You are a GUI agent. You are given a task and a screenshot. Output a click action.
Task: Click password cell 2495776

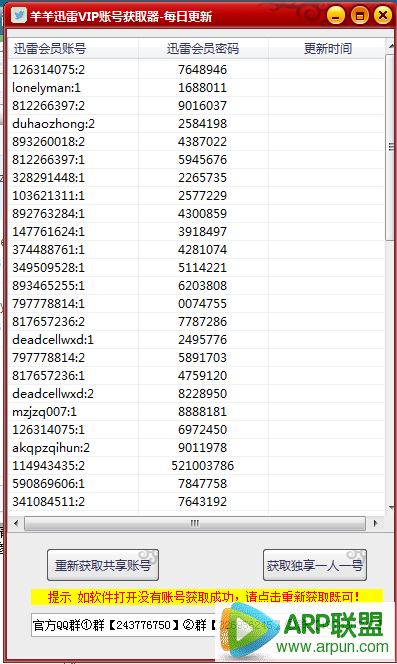203,340
